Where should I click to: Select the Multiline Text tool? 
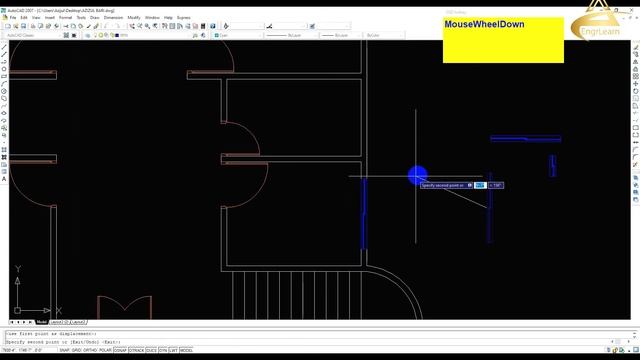tap(4, 179)
